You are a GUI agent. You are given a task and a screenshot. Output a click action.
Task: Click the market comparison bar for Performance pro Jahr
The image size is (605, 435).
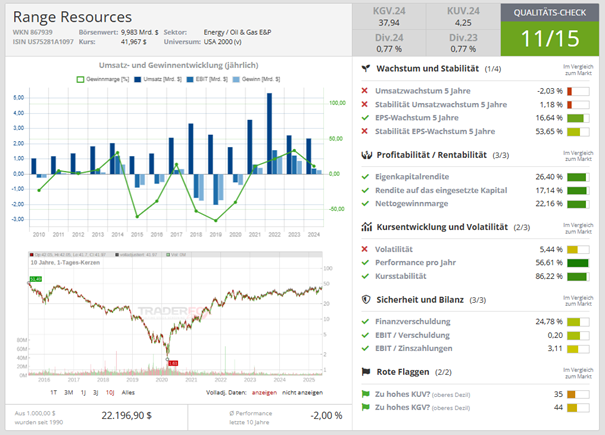coord(578,263)
